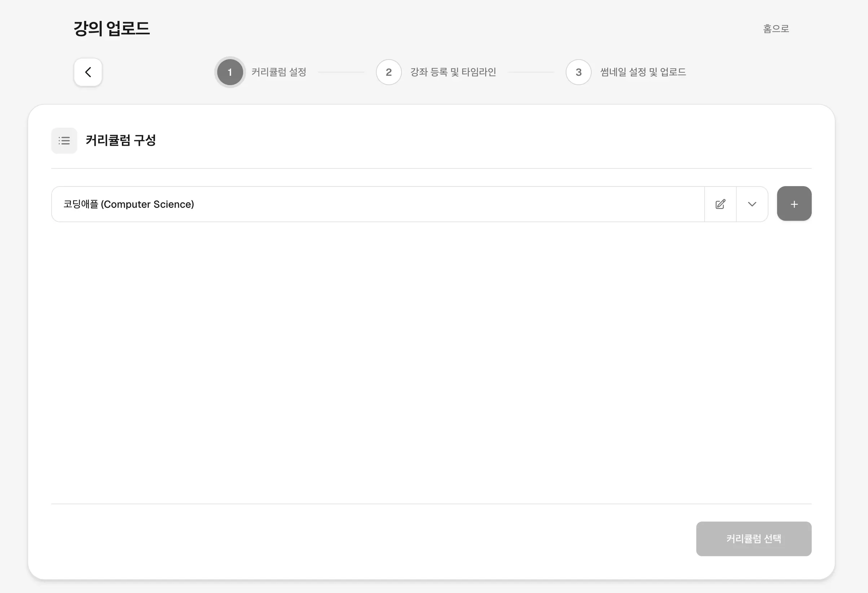Screen dimensions: 868x593
Task: Select step 1 커리큘럼 설정 circle
Action: click(230, 72)
